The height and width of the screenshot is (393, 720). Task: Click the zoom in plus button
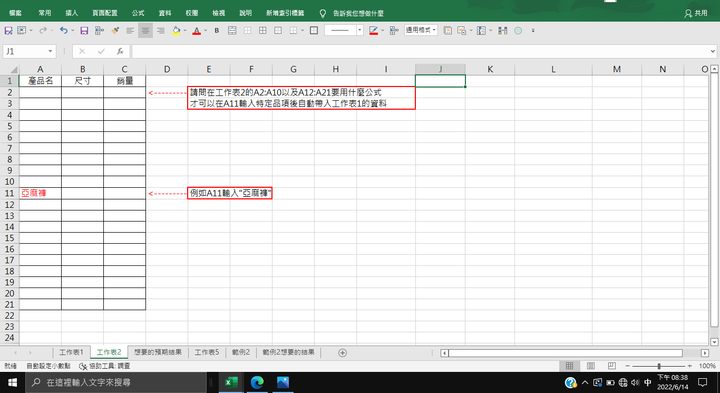pos(689,366)
